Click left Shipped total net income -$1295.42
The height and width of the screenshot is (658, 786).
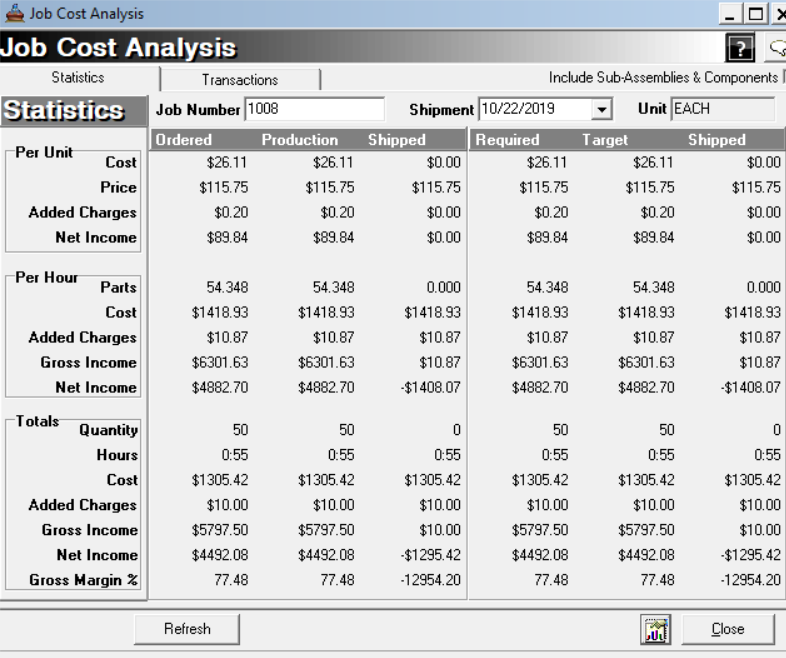click(x=431, y=555)
